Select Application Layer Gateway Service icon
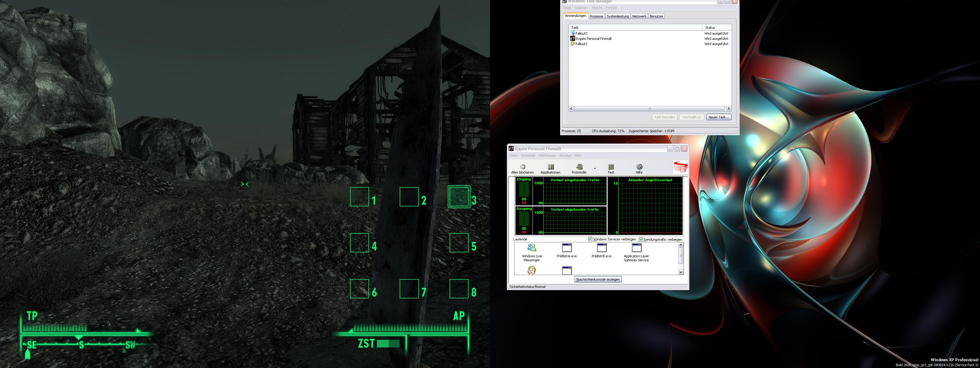The width and height of the screenshot is (980, 368). (x=636, y=253)
